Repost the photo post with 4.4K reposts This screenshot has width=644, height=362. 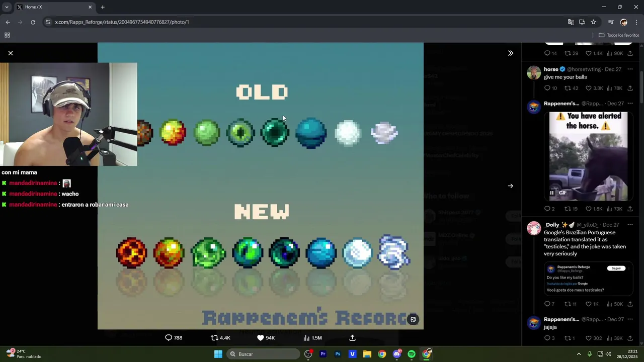tap(220, 338)
